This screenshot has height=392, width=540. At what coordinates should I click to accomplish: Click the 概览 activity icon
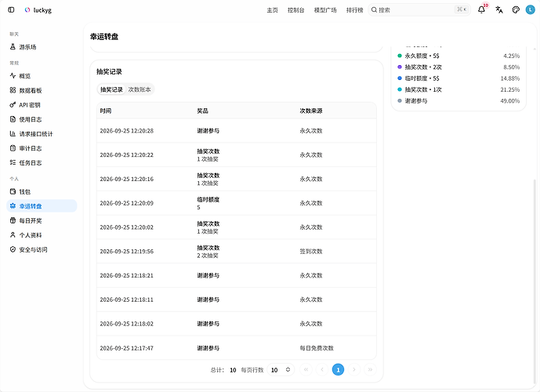13,76
